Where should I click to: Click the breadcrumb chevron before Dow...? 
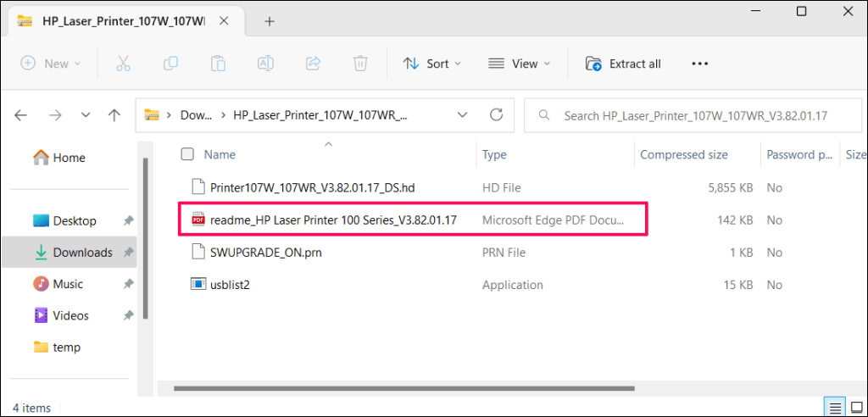[x=170, y=115]
